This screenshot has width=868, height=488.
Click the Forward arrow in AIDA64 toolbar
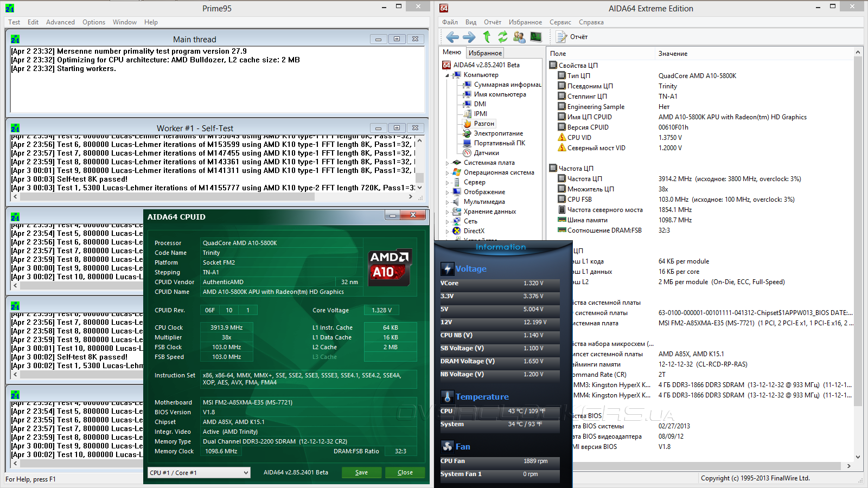(469, 37)
